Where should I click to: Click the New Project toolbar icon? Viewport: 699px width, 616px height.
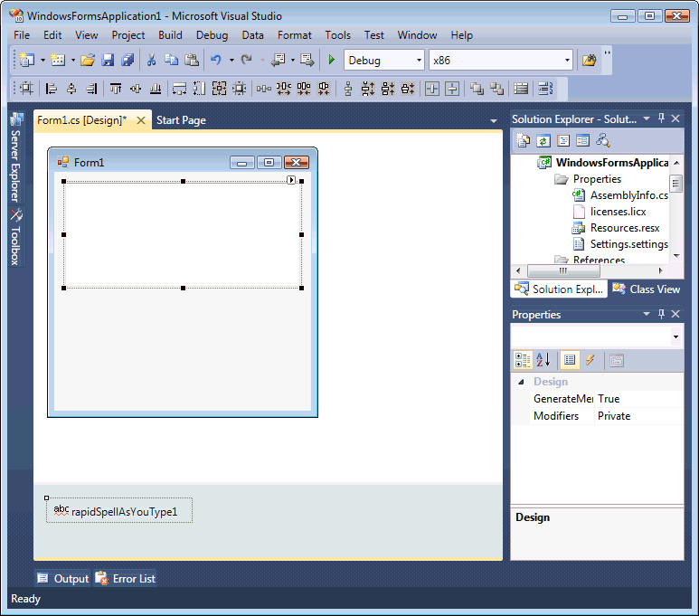(27, 60)
